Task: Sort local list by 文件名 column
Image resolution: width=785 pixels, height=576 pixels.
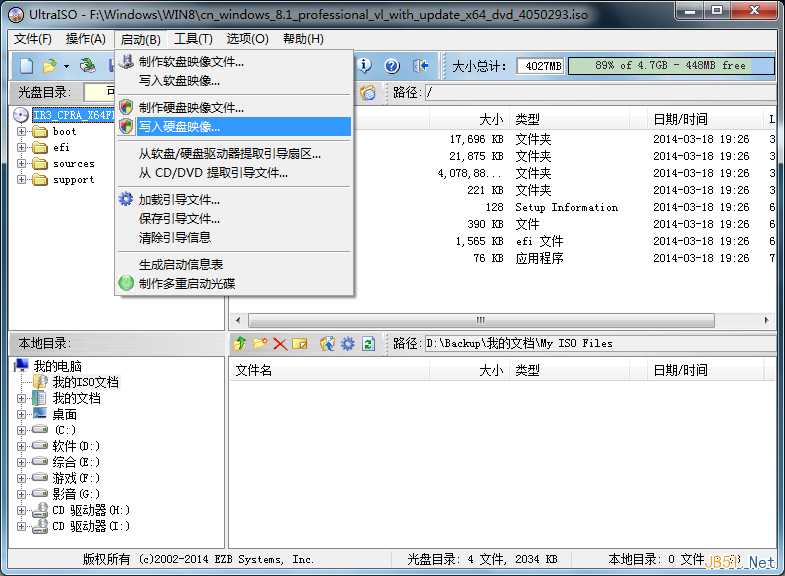Action: click(x=329, y=370)
